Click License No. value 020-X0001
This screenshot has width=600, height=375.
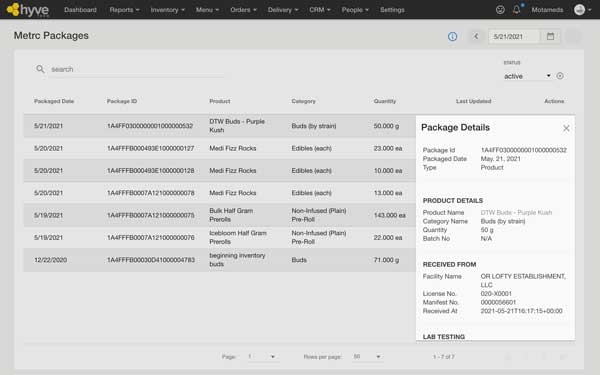point(496,293)
